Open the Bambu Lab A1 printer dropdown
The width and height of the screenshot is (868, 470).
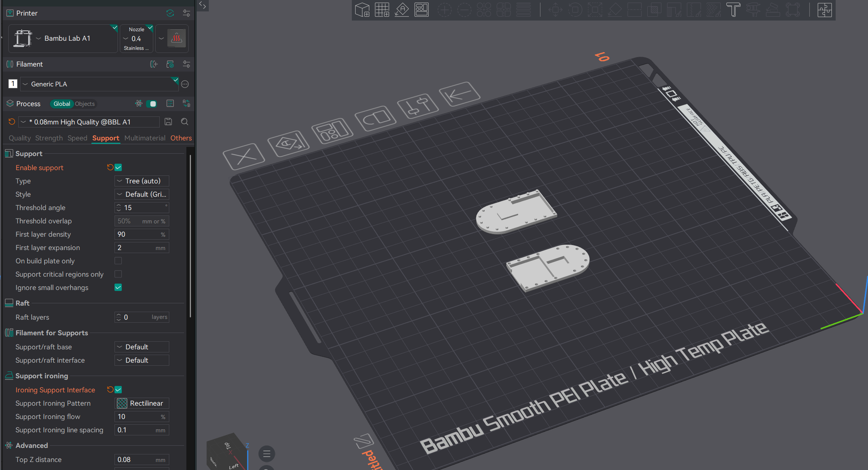(x=63, y=38)
